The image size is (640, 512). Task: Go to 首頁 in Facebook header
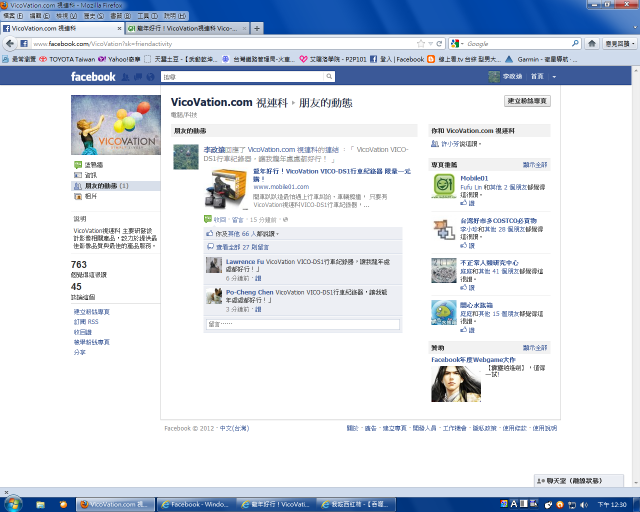tap(537, 76)
